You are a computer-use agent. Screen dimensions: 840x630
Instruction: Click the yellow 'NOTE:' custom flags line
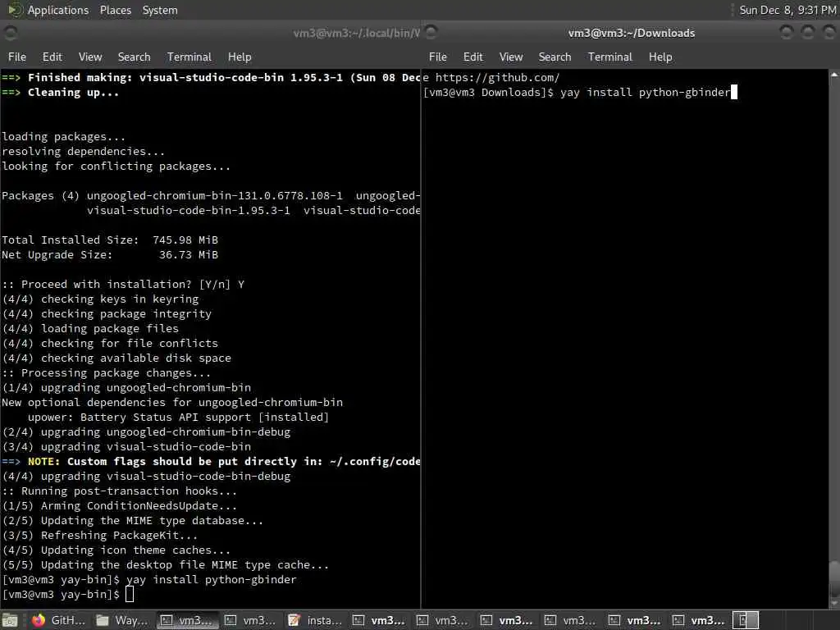pos(211,461)
